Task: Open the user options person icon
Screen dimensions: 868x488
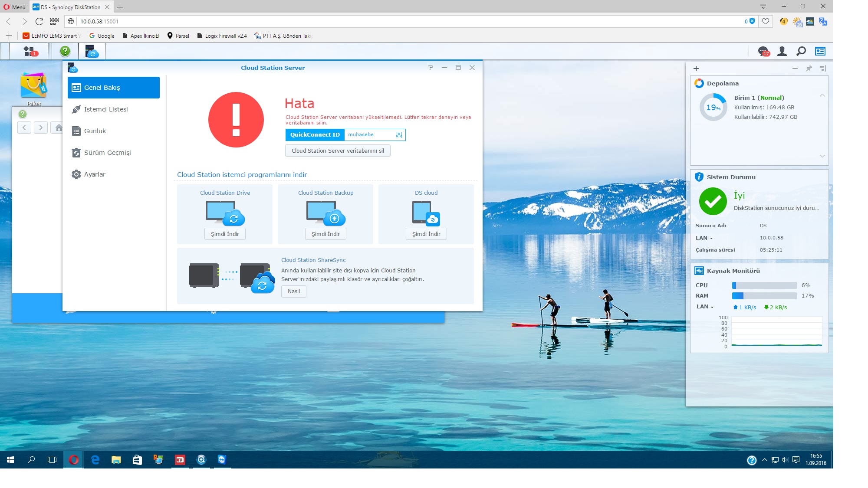Action: point(782,51)
